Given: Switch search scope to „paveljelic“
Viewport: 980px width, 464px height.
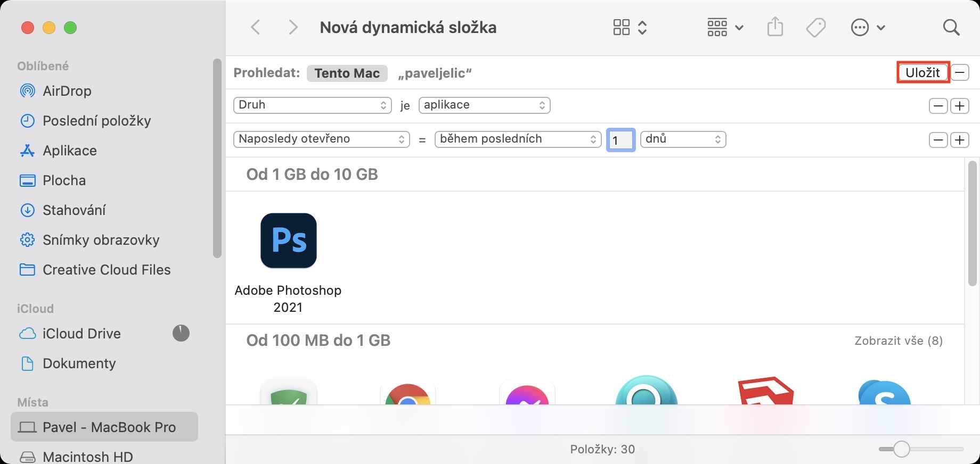Looking at the screenshot, I should pos(435,73).
